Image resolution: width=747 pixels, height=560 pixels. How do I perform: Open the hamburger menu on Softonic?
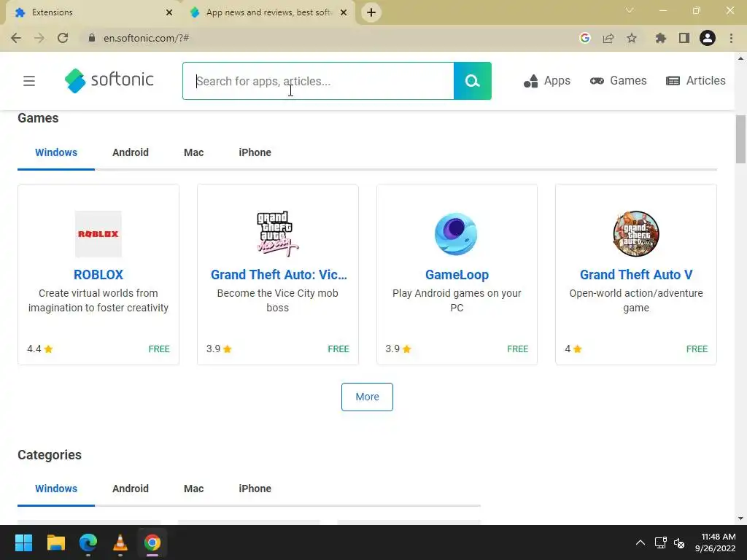click(29, 81)
